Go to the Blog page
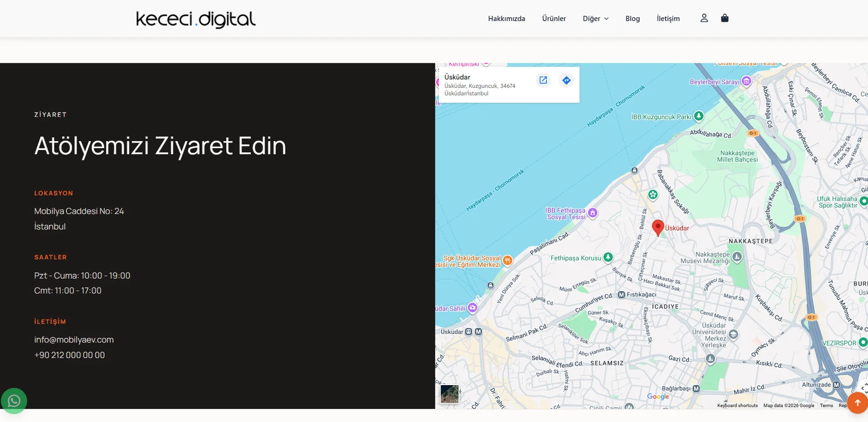The height and width of the screenshot is (422, 868). click(x=633, y=18)
